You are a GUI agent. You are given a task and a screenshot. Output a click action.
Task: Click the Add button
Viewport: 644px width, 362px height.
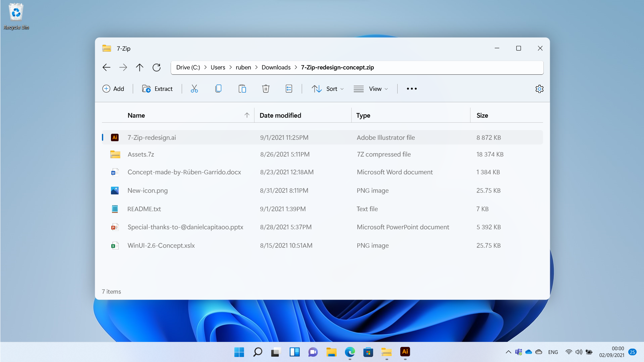pos(113,89)
